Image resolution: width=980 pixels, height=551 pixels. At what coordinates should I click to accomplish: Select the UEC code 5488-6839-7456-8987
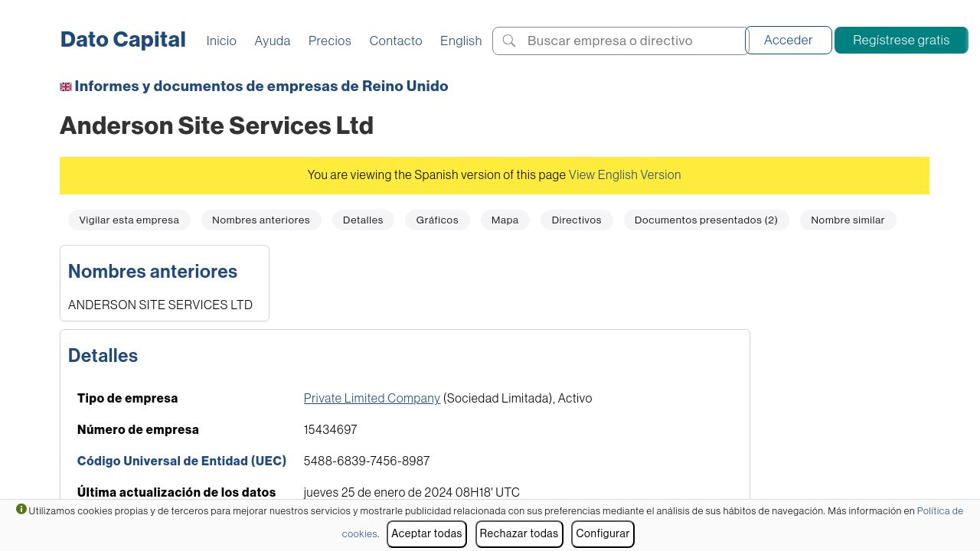click(367, 461)
